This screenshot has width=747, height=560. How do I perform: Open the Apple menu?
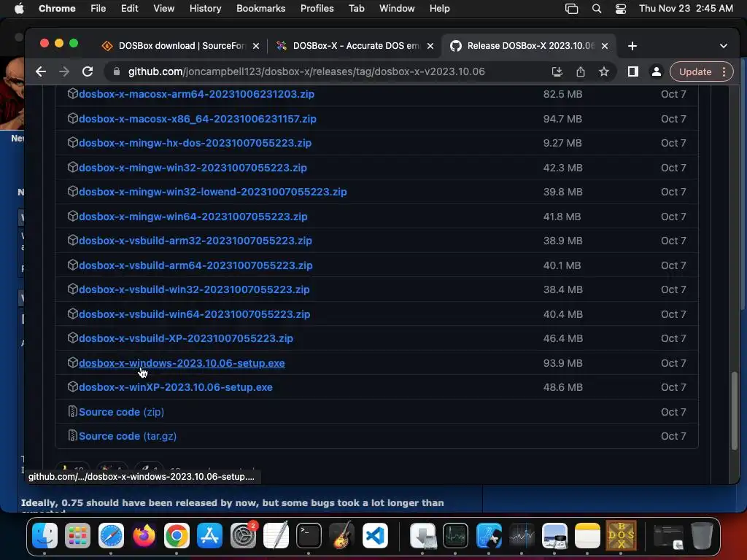tap(19, 9)
